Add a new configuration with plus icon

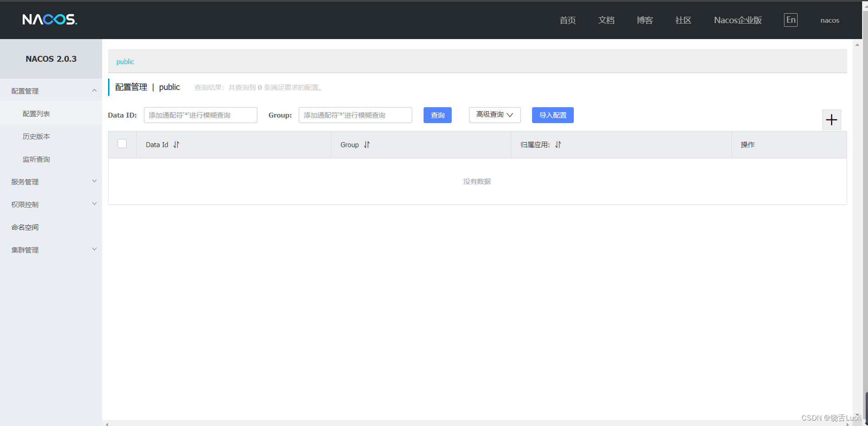point(831,120)
